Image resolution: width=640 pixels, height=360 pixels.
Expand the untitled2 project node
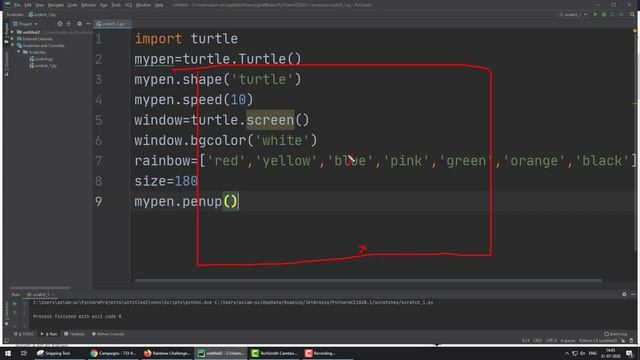(12, 32)
